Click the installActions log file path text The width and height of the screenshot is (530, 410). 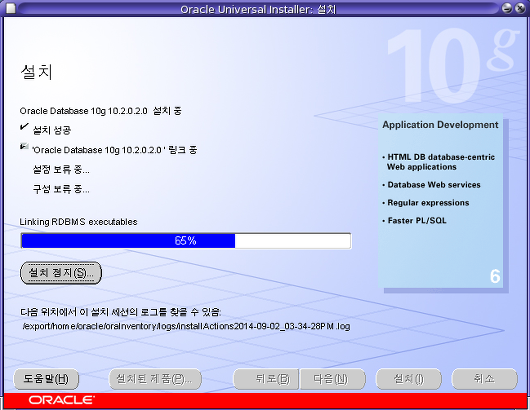186,326
